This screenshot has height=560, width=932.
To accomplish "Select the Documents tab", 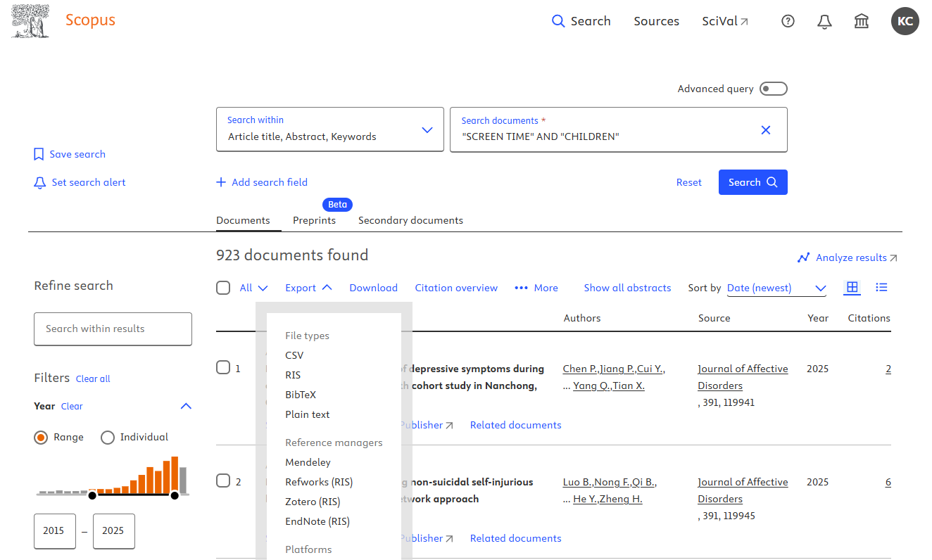I will [x=243, y=220].
